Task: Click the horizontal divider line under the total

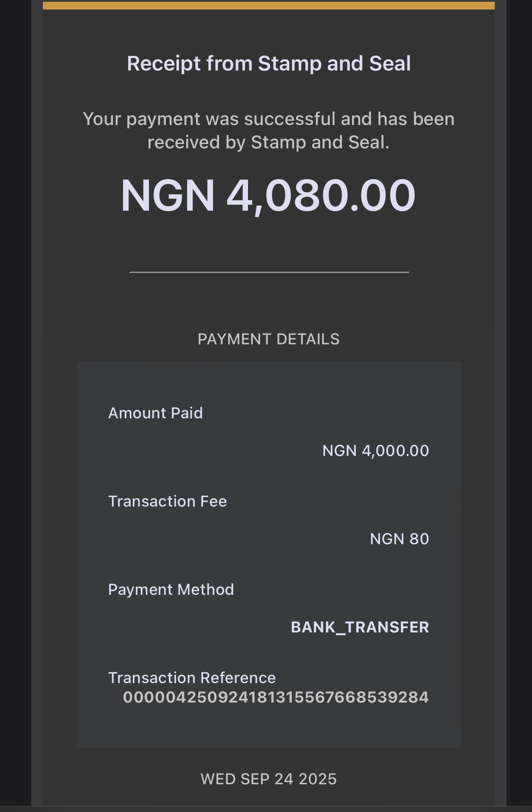Action: click(269, 272)
